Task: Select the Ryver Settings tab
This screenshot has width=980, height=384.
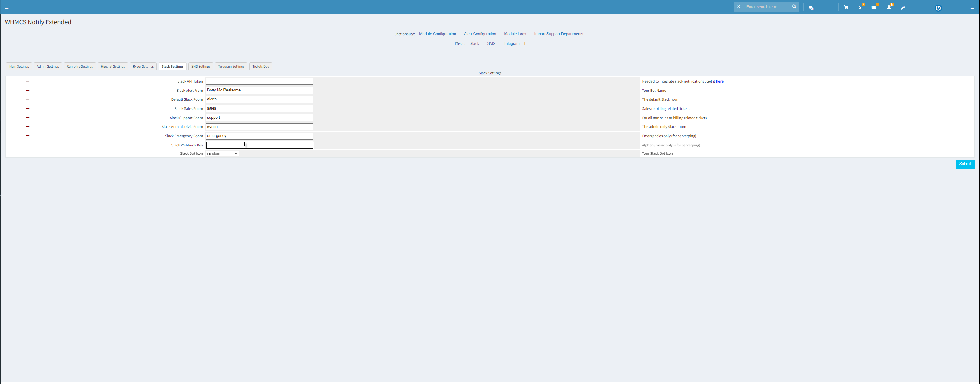Action: [x=144, y=67]
